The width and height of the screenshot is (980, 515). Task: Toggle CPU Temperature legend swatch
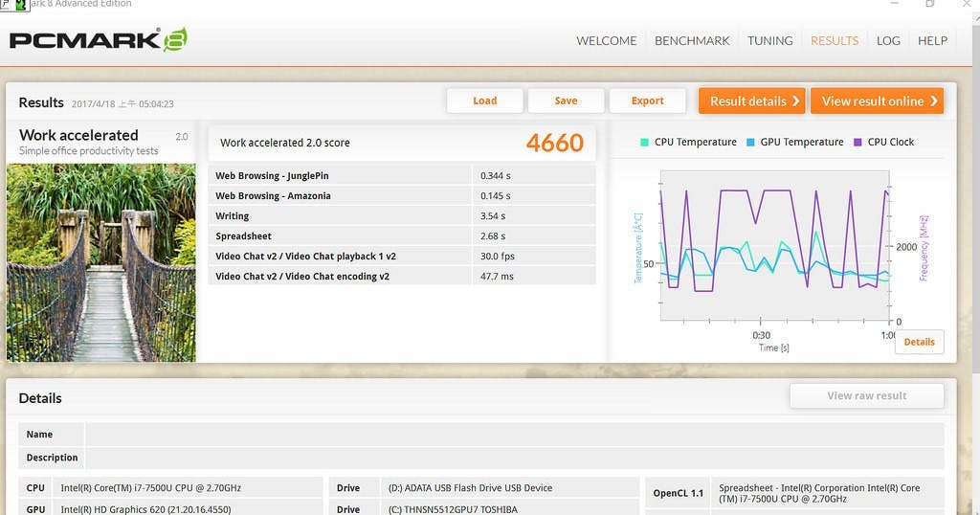[x=644, y=142]
